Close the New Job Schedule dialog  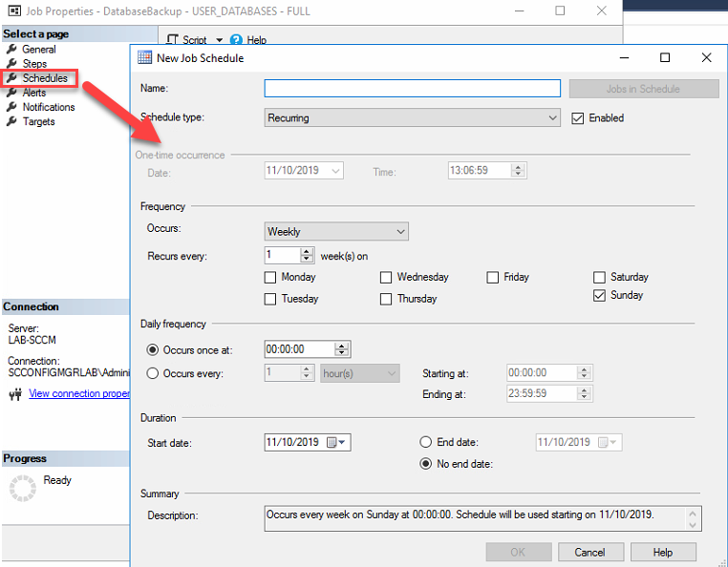coord(706,57)
